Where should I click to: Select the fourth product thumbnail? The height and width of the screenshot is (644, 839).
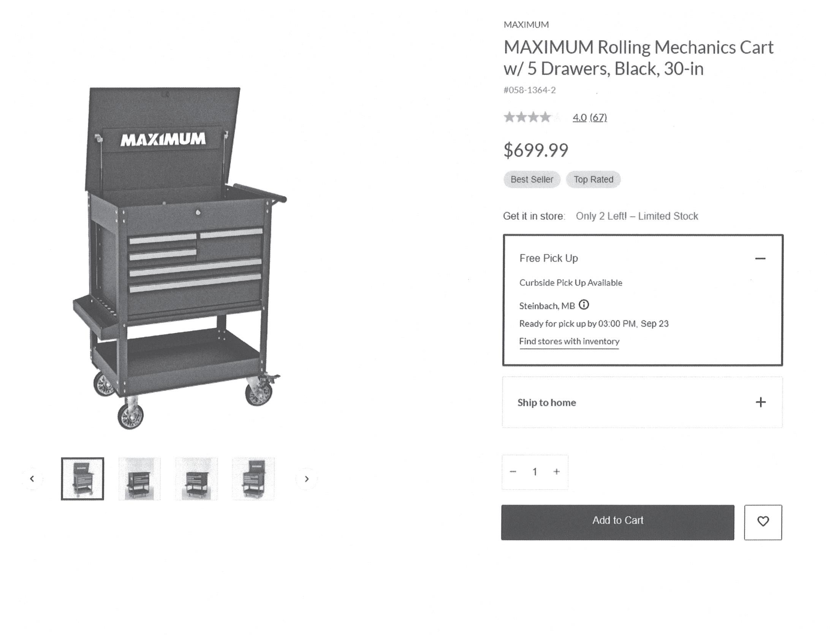click(253, 478)
